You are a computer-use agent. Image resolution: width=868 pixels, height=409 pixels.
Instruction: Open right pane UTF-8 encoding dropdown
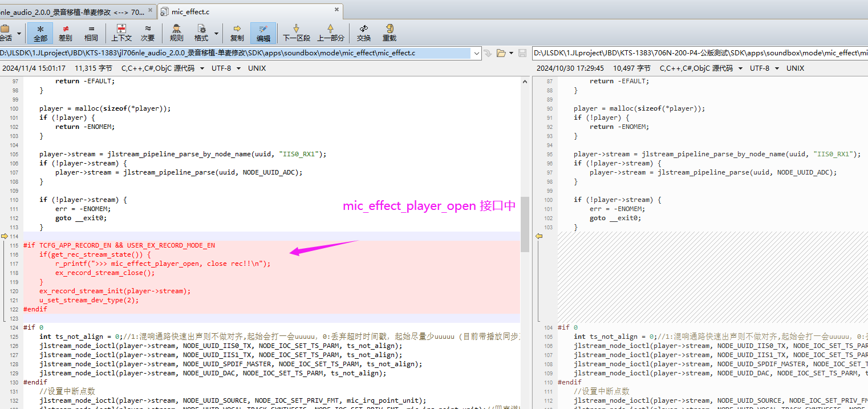click(764, 68)
